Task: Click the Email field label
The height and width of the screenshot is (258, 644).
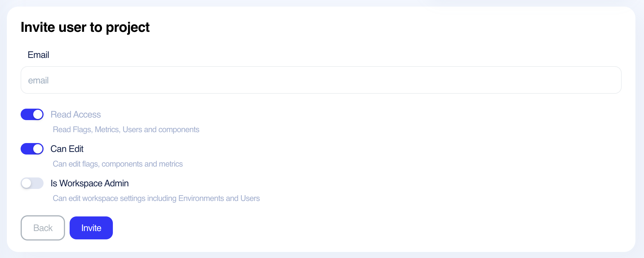Action: [38, 55]
